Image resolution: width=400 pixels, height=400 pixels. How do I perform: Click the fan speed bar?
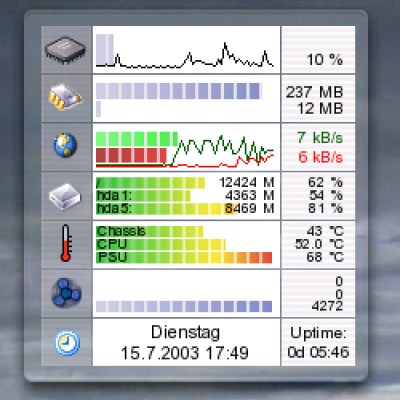(x=184, y=306)
